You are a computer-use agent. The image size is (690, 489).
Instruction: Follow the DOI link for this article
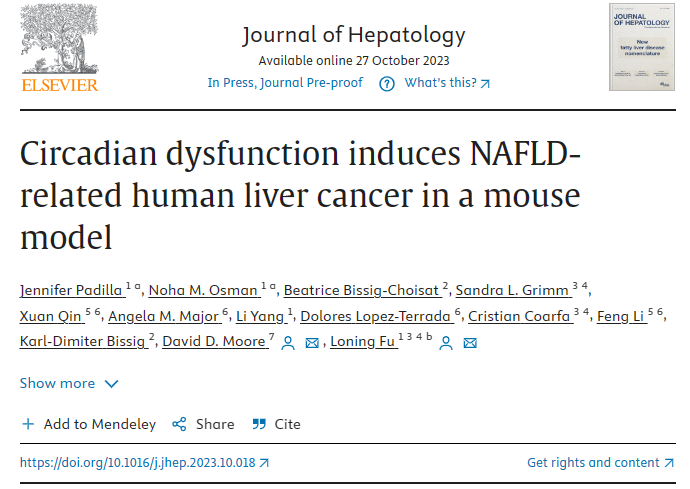coord(144,463)
